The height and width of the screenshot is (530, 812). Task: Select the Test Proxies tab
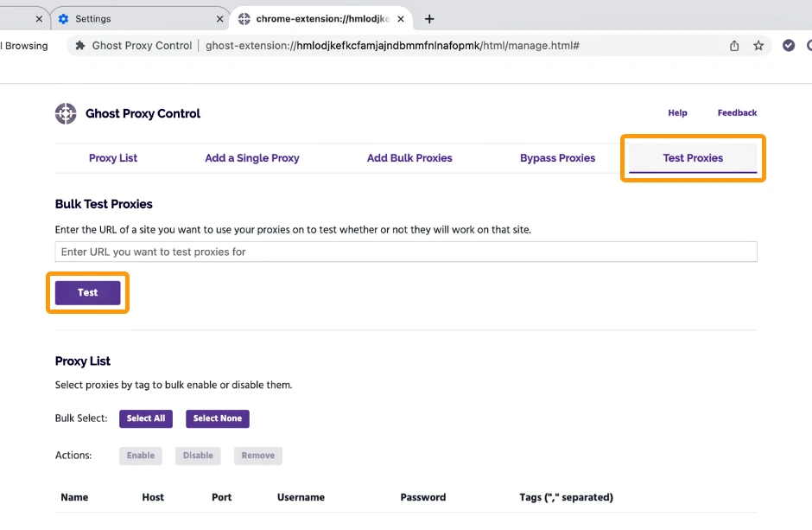pyautogui.click(x=693, y=158)
